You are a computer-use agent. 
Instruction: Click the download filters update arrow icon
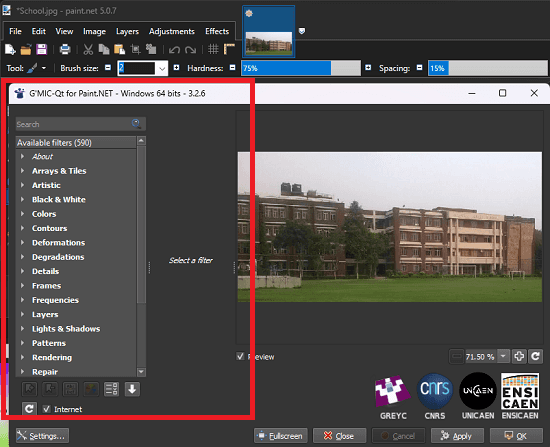pos(132,389)
